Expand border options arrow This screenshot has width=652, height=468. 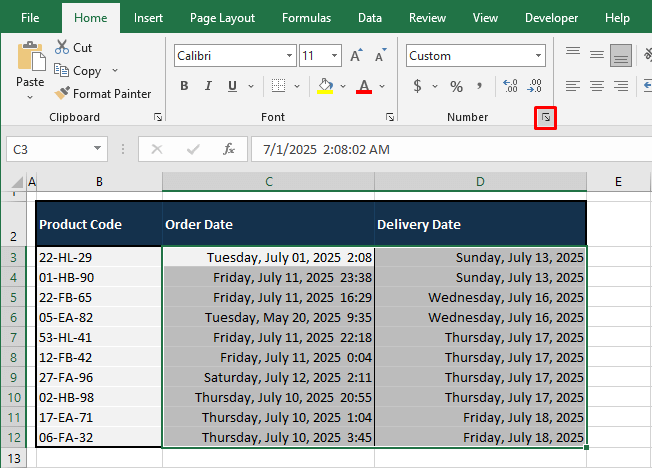coord(297,87)
